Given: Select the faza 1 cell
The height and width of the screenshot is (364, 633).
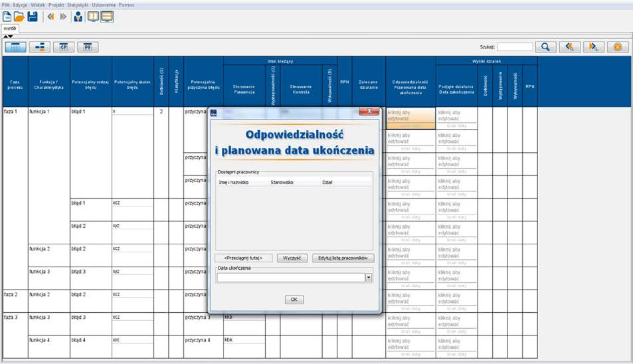Looking at the screenshot, I should (15, 198).
